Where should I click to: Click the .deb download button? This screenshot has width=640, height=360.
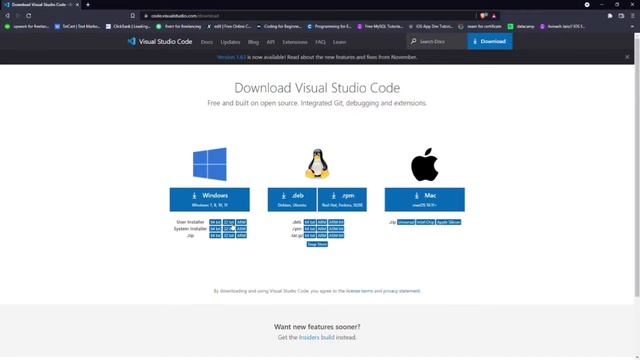(x=292, y=200)
